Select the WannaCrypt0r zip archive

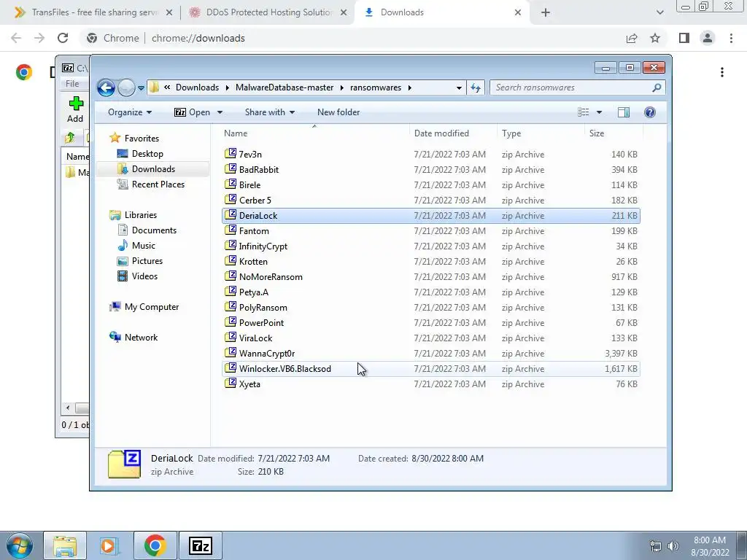click(430, 354)
